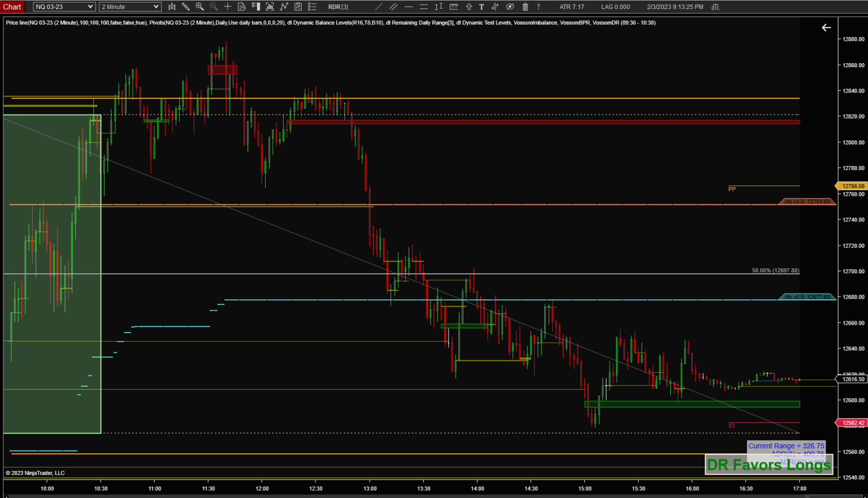Select the pencil Drawing Tools icon
The height and width of the screenshot is (498, 868).
pyautogui.click(x=187, y=7)
